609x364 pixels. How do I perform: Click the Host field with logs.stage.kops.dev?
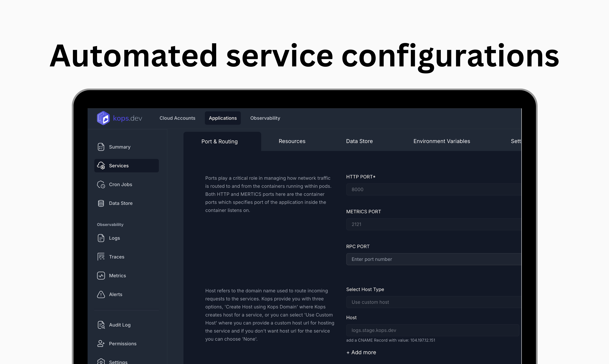pyautogui.click(x=433, y=330)
